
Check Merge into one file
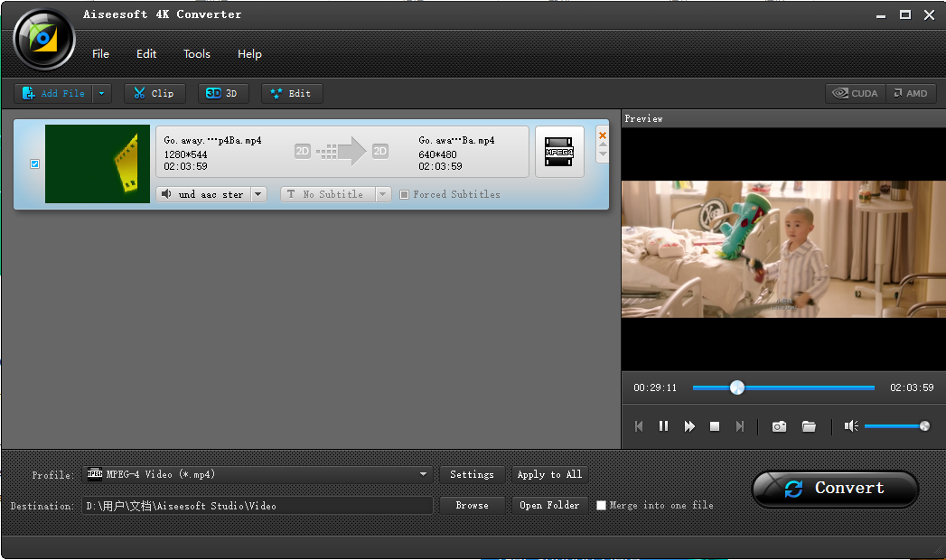[x=601, y=505]
